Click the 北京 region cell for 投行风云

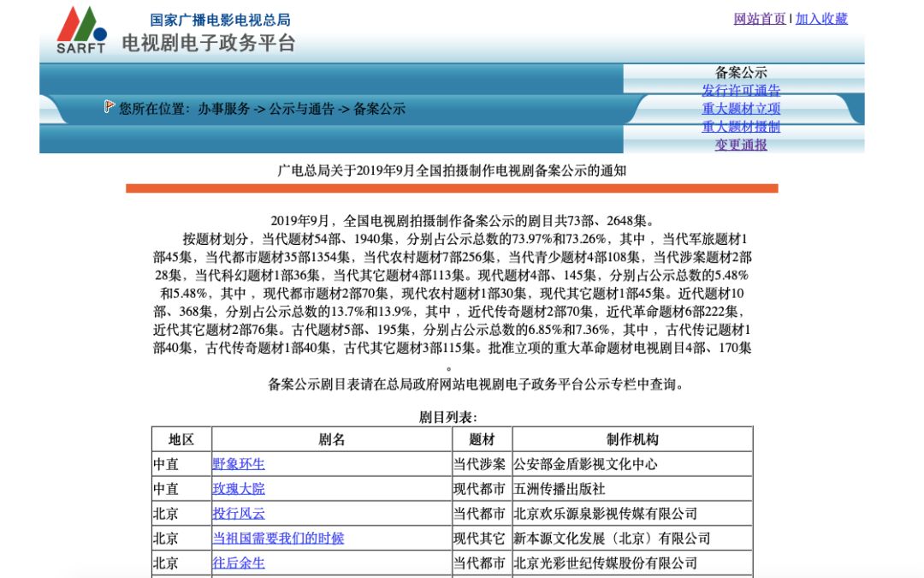point(181,514)
